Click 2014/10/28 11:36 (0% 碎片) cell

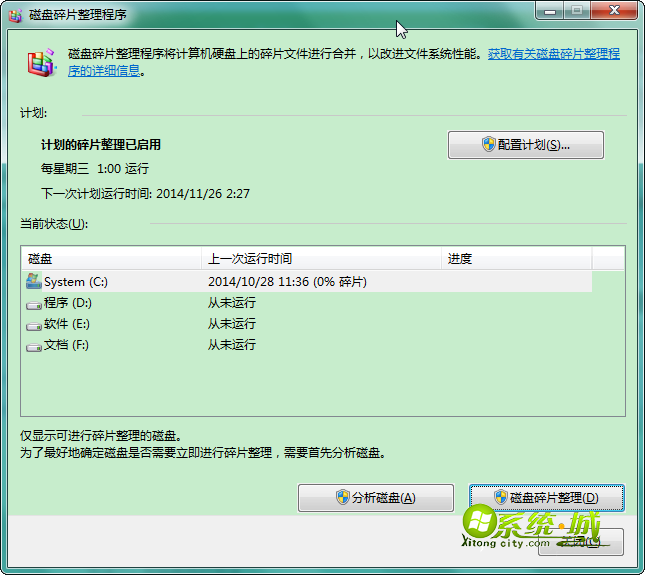[287, 282]
